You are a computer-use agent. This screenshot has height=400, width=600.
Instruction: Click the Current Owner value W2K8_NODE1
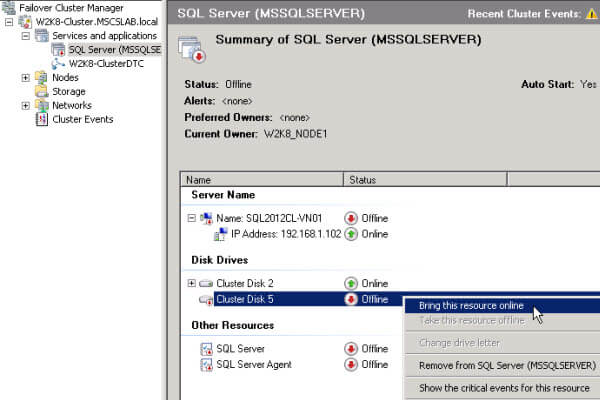[296, 134]
